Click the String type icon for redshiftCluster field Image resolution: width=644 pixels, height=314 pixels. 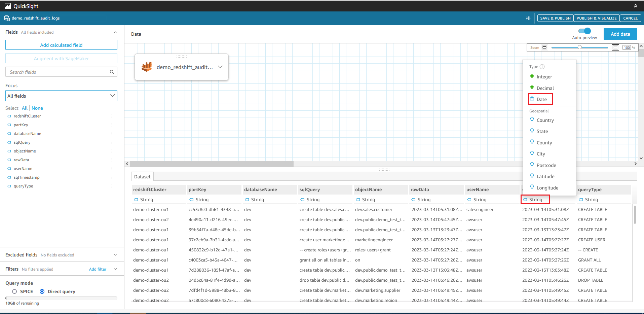point(136,200)
